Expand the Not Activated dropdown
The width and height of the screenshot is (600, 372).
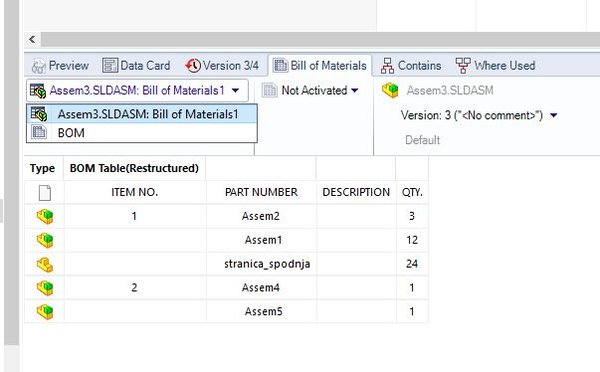355,91
